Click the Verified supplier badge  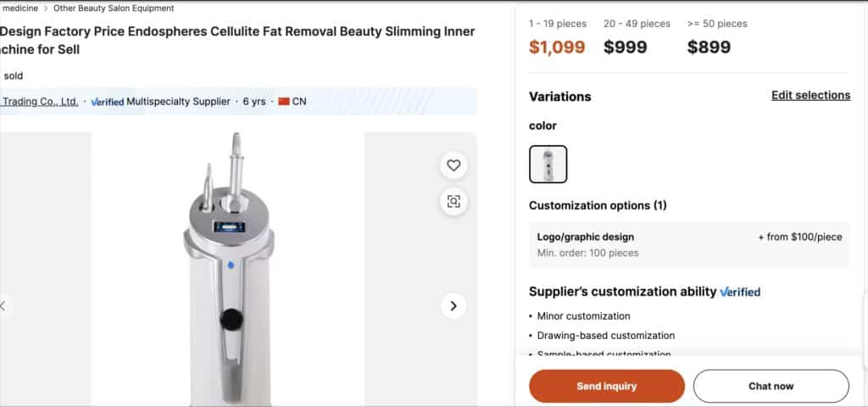click(108, 102)
